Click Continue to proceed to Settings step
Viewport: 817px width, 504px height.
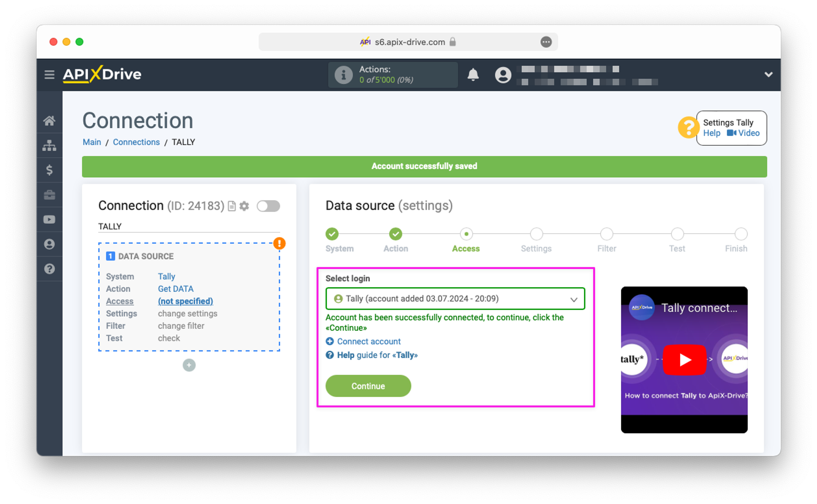pyautogui.click(x=368, y=386)
